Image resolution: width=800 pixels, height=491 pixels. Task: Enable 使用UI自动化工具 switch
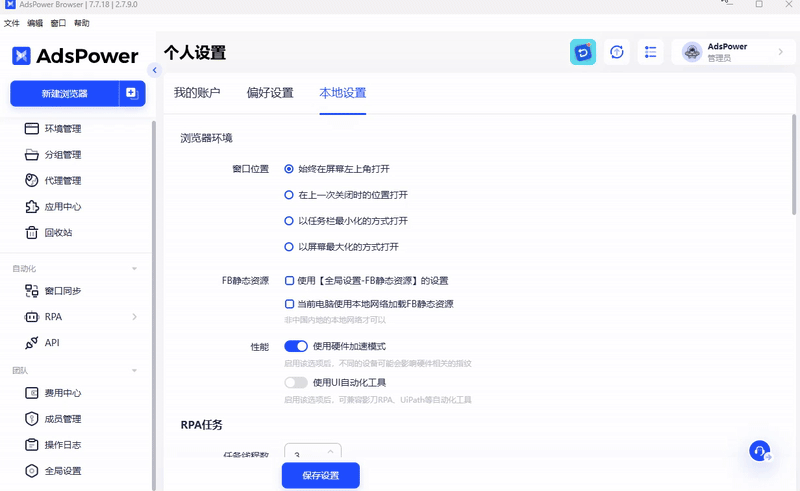pos(296,383)
